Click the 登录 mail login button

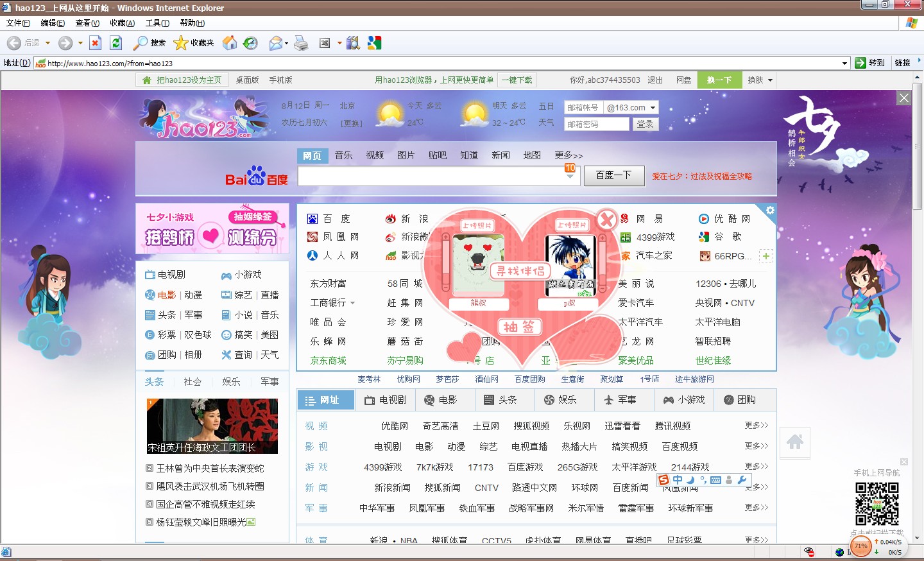pos(645,125)
